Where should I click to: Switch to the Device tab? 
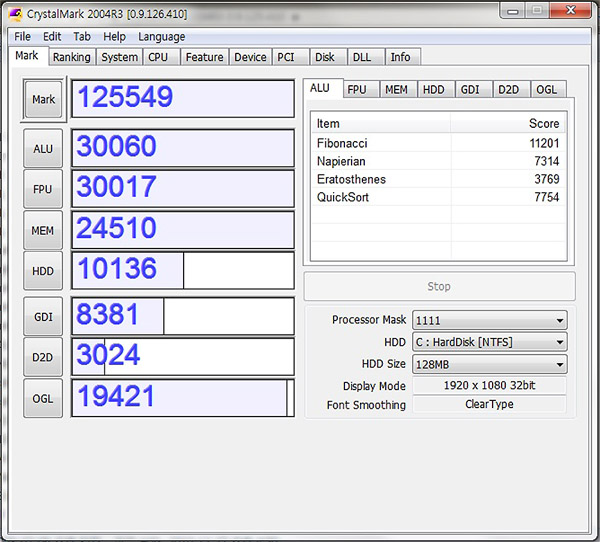(x=250, y=57)
